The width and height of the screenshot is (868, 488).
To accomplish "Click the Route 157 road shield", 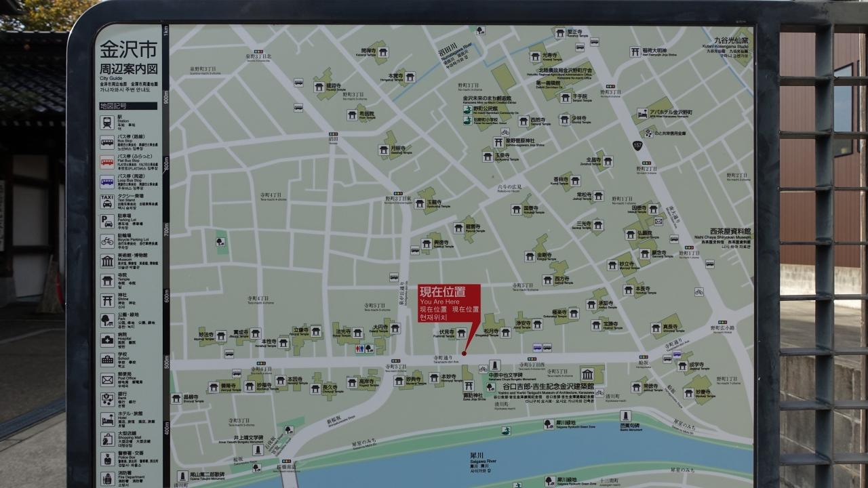I will click(x=637, y=146).
